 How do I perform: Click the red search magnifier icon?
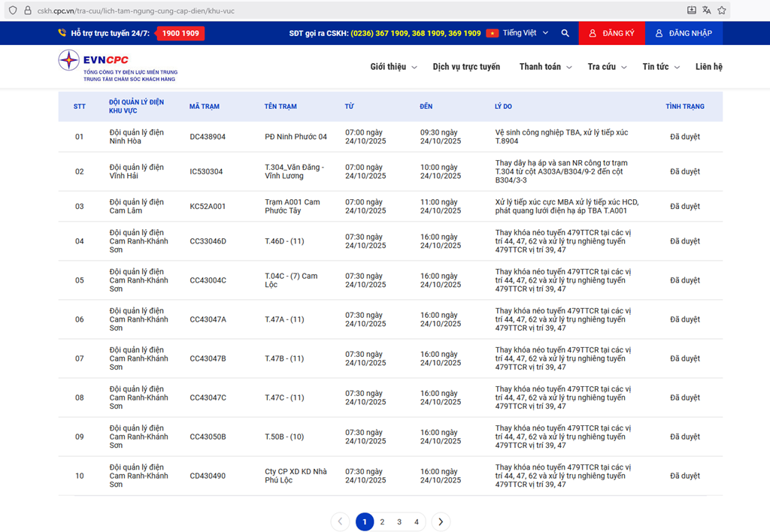(565, 33)
